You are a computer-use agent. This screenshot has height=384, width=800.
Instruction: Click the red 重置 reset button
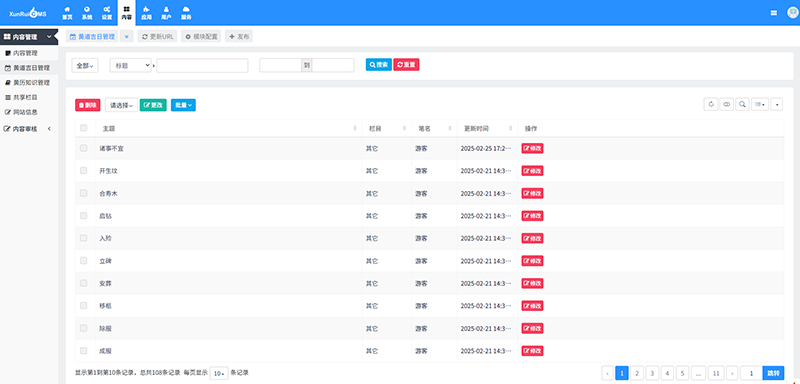pyautogui.click(x=406, y=65)
